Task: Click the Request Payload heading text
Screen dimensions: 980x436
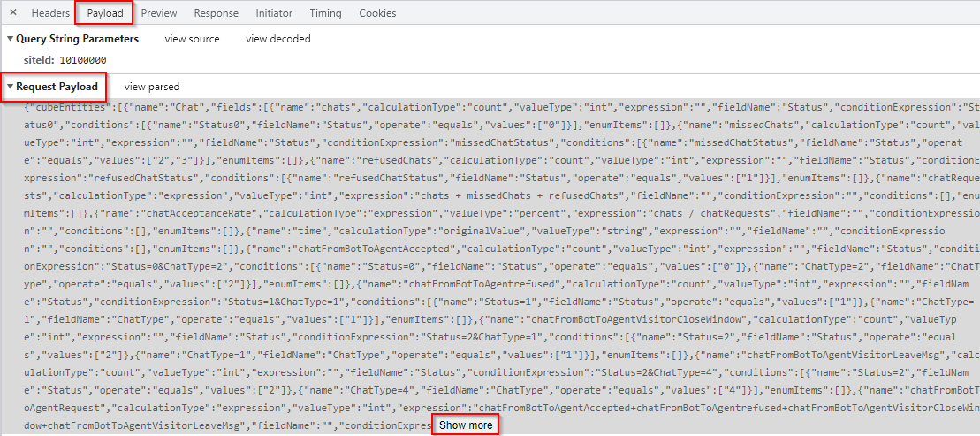Action: point(57,87)
